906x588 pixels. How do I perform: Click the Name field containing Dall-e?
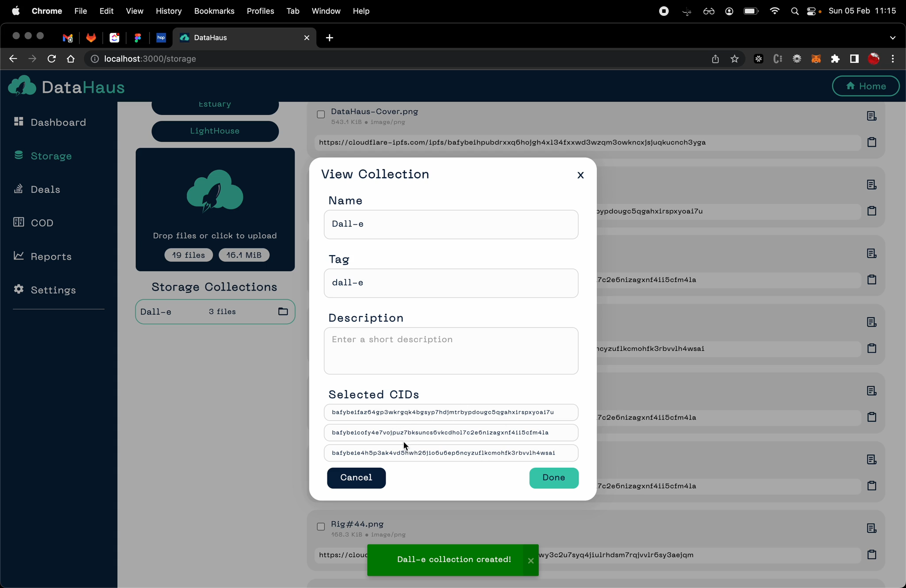click(x=451, y=225)
